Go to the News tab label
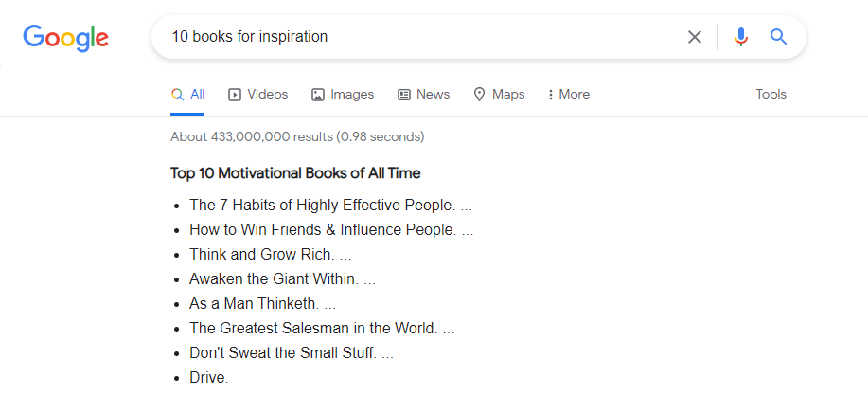The image size is (868, 395). click(x=433, y=95)
